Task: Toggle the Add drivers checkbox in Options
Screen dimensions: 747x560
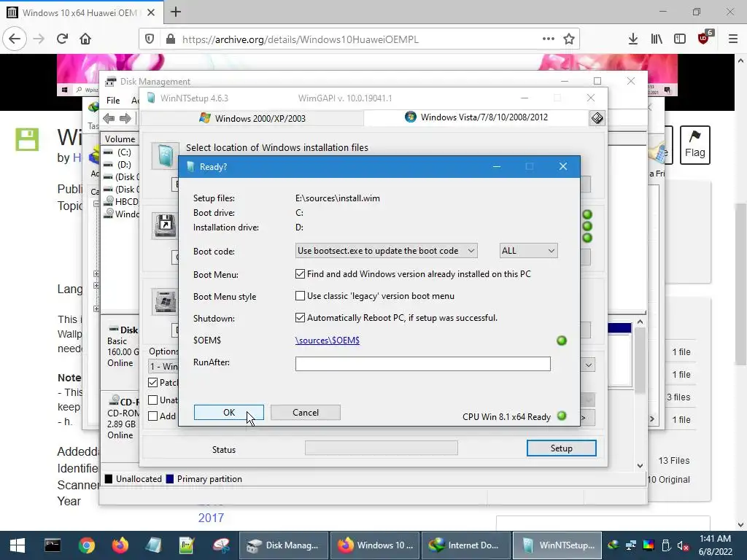Action: (153, 416)
